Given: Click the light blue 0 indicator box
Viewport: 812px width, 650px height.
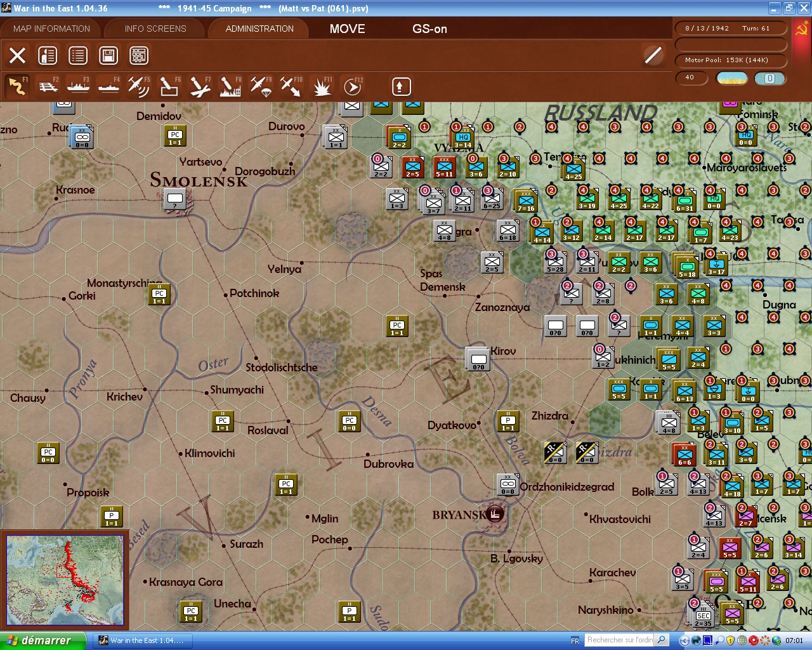Looking at the screenshot, I should click(769, 78).
